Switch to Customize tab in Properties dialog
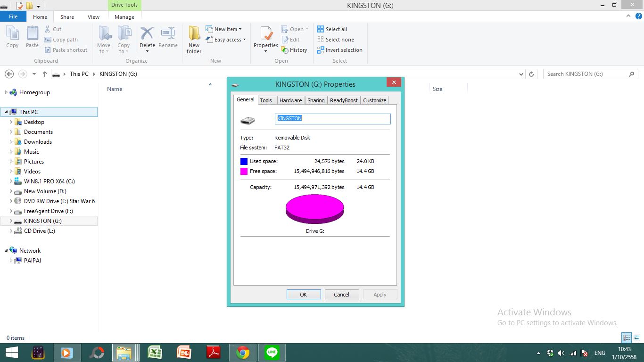The height and width of the screenshot is (362, 644). click(x=375, y=100)
